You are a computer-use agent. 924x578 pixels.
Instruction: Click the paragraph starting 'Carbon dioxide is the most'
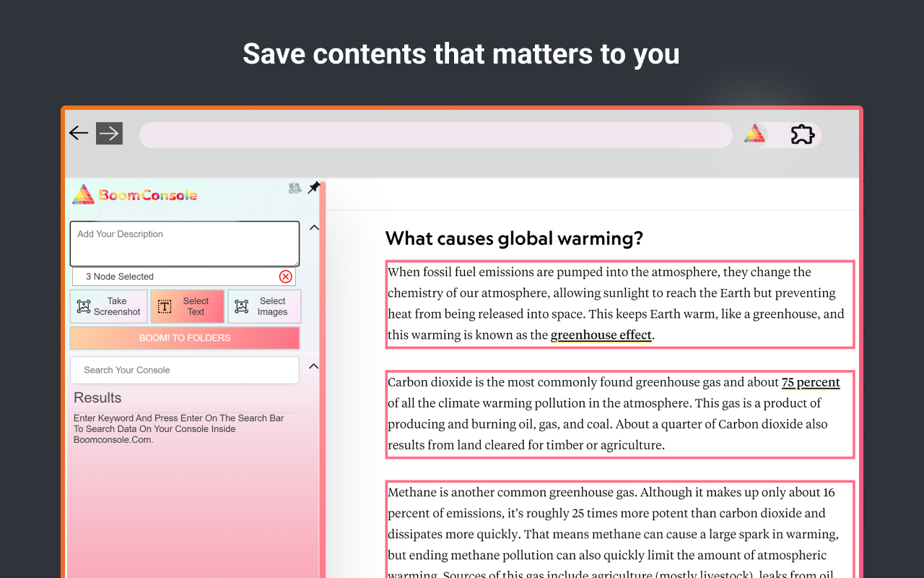[x=620, y=414]
